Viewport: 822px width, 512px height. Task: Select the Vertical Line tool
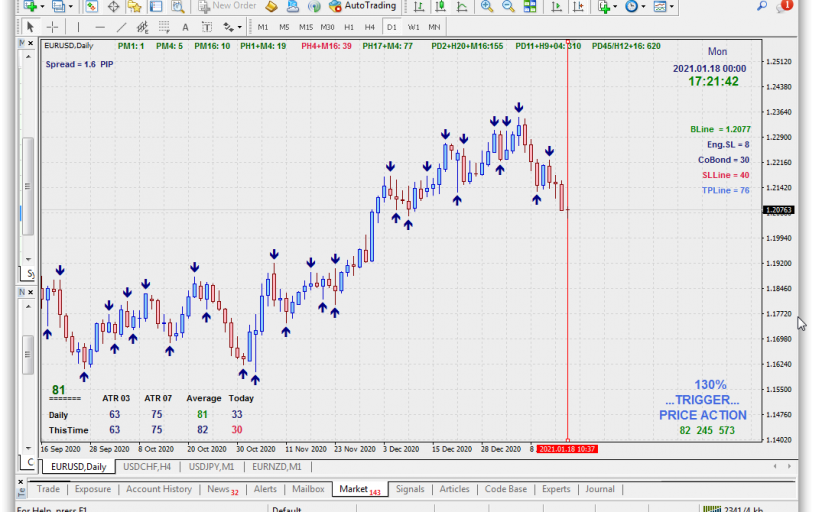point(78,27)
